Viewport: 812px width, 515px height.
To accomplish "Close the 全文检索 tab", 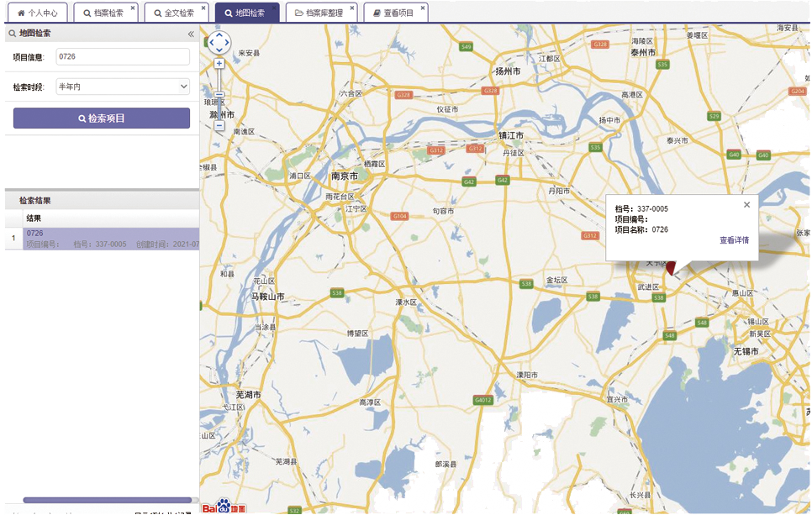I will pyautogui.click(x=203, y=8).
